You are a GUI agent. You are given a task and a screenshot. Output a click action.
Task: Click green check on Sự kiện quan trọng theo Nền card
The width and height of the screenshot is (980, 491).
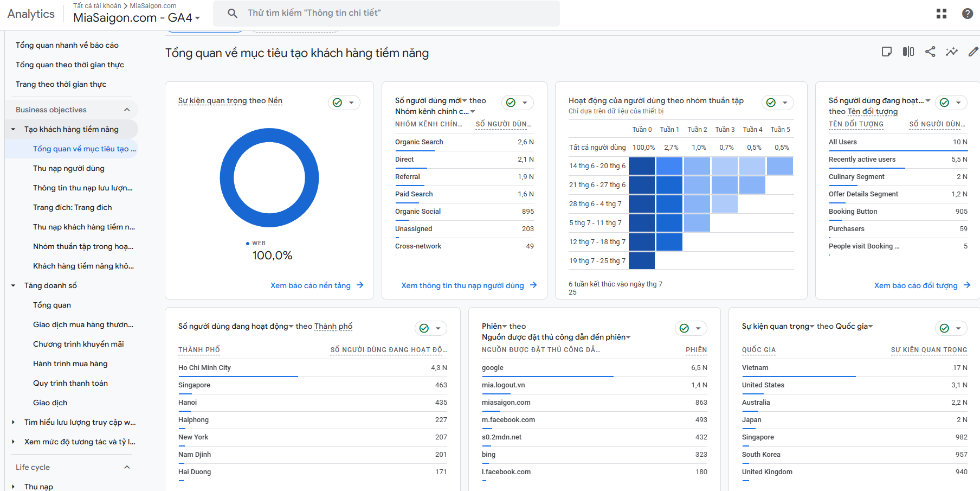(x=337, y=103)
